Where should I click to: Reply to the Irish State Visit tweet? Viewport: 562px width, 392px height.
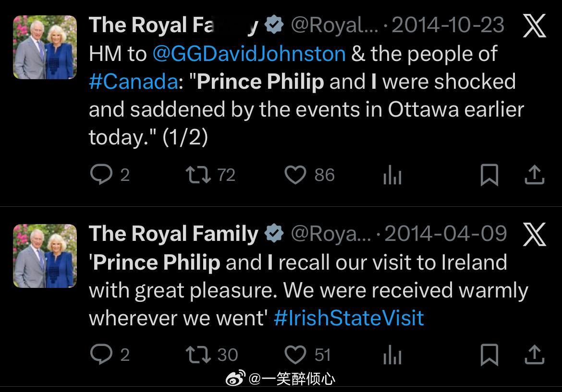pos(101,355)
